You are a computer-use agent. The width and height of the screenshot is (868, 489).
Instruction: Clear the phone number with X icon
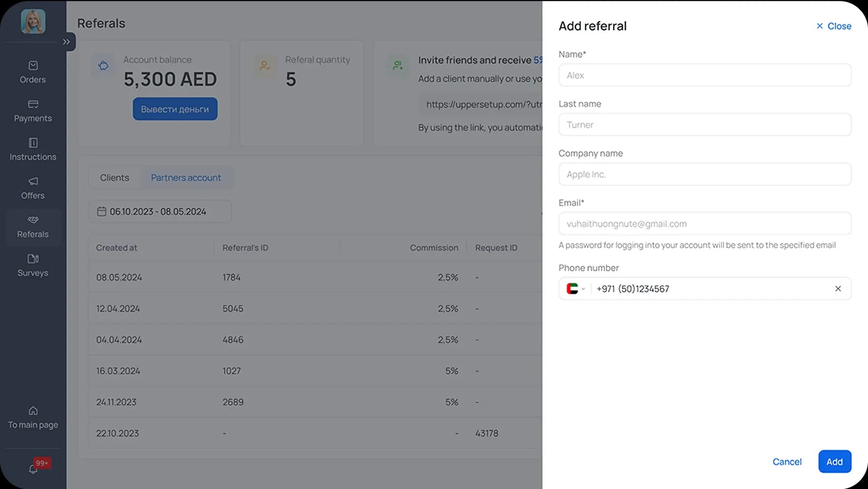click(838, 289)
